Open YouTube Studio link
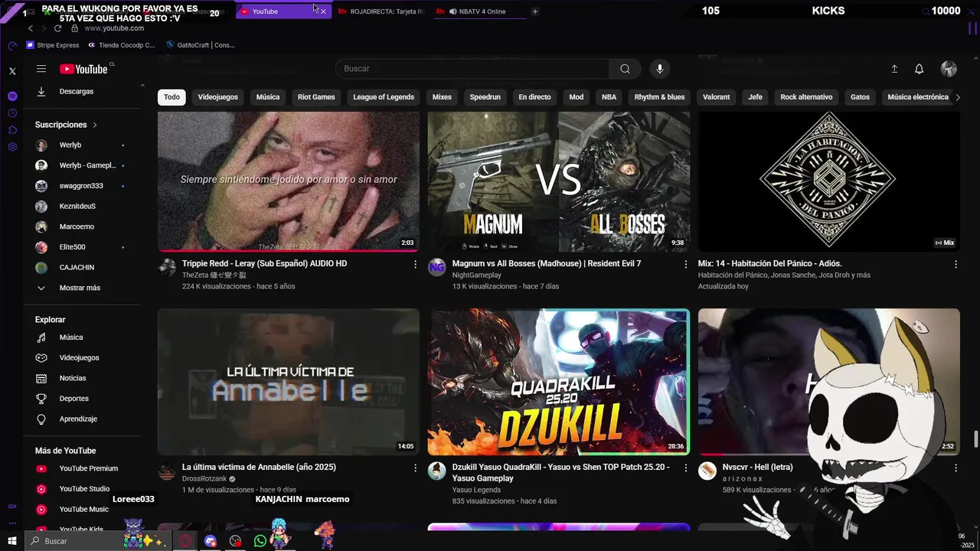 coord(84,489)
